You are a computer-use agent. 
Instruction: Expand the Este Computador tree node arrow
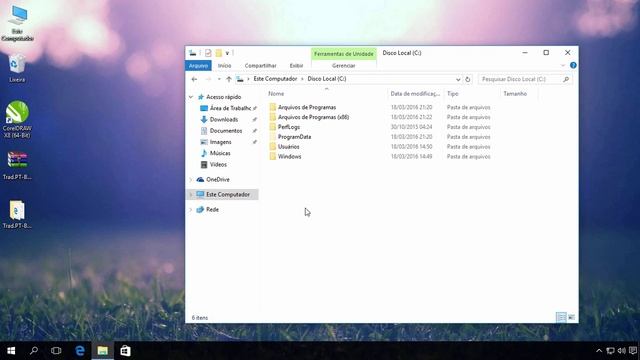[191, 195]
